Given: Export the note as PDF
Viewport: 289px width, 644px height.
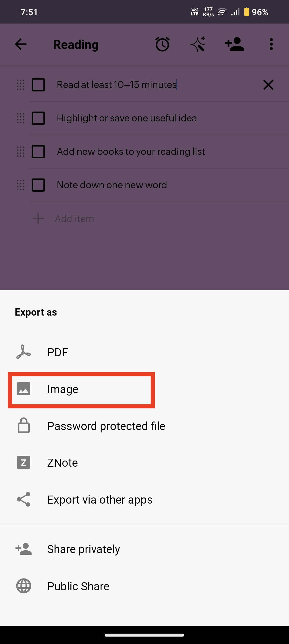Looking at the screenshot, I should click(58, 352).
